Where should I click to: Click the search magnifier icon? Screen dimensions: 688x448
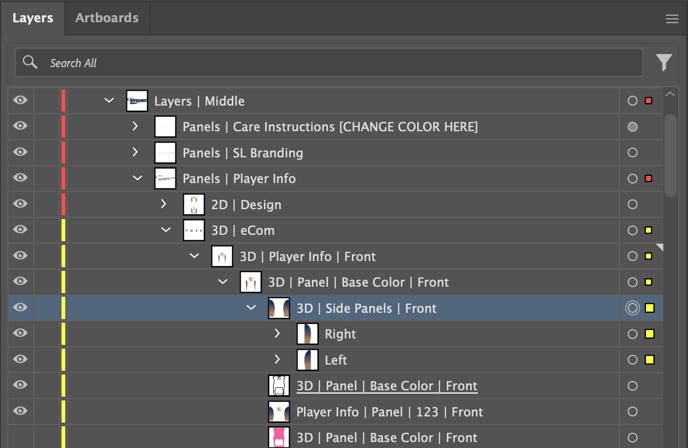coord(31,63)
